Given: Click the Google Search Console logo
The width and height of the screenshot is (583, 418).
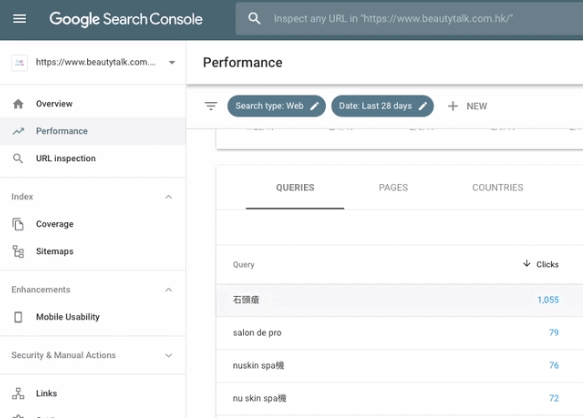Looking at the screenshot, I should (x=126, y=19).
